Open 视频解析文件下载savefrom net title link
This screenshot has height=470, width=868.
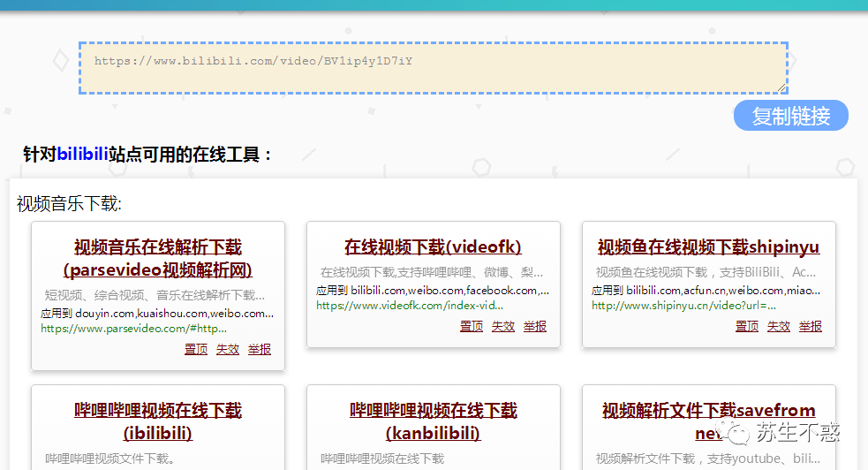pos(708,421)
